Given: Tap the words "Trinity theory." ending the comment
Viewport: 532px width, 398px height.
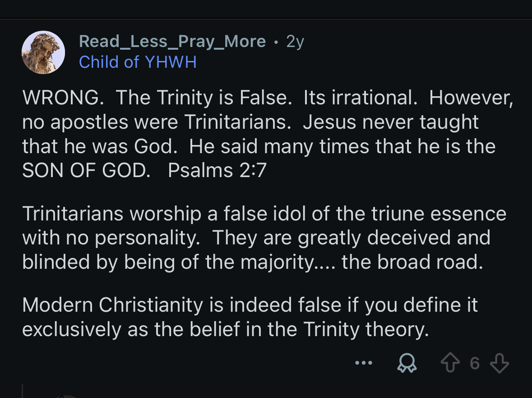Looking at the screenshot, I should tap(365, 330).
